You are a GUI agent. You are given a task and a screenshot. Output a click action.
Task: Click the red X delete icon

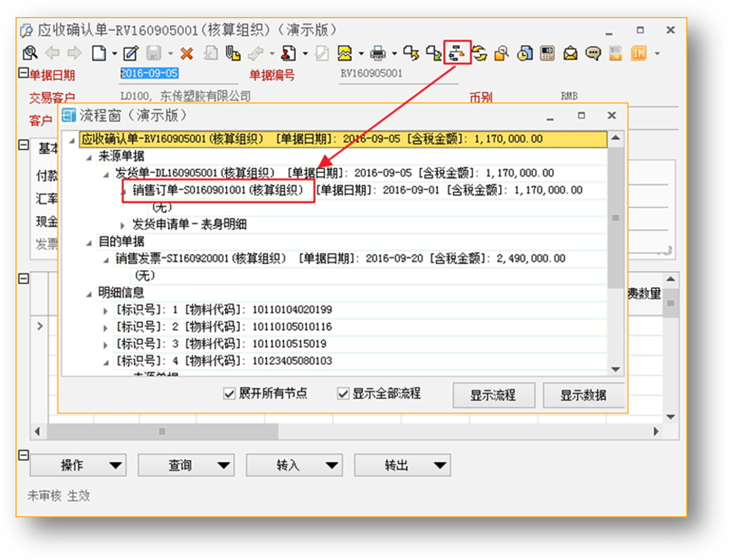[x=186, y=54]
